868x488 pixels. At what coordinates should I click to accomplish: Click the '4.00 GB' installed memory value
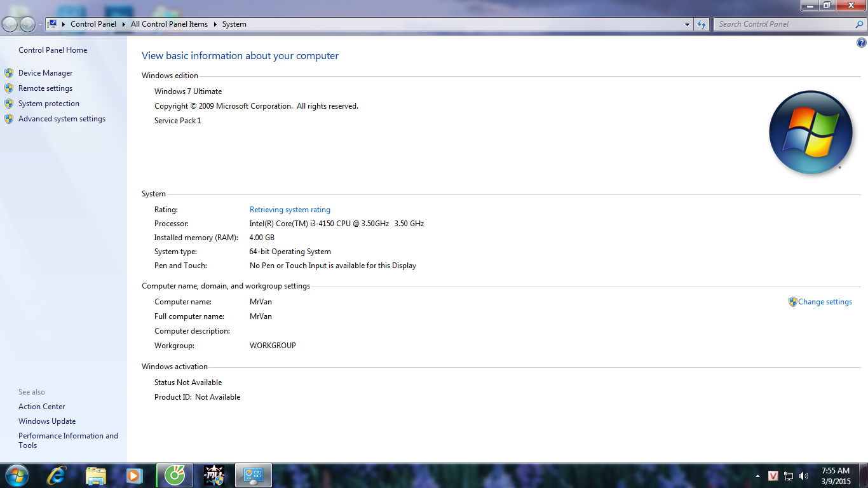pos(262,238)
